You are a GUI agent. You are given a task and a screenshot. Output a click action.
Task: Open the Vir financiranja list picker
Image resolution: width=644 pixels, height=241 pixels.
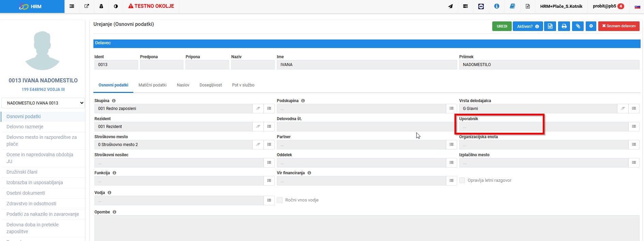click(451, 181)
